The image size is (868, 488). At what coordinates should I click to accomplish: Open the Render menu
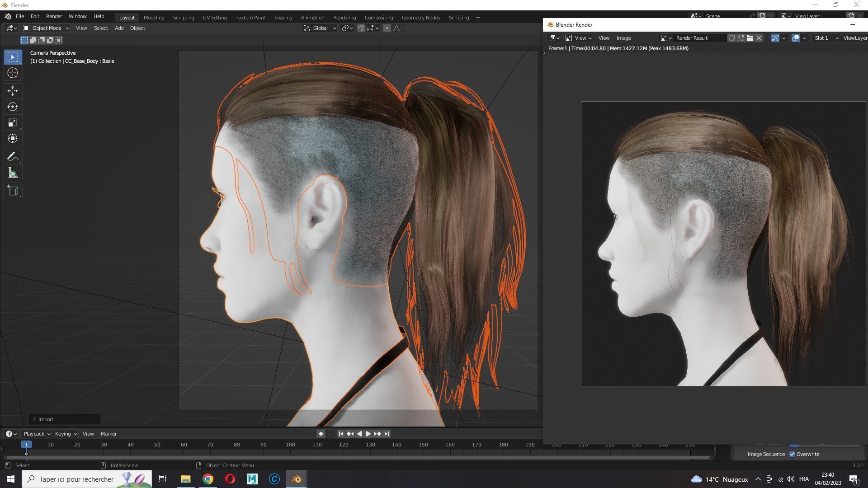(54, 16)
